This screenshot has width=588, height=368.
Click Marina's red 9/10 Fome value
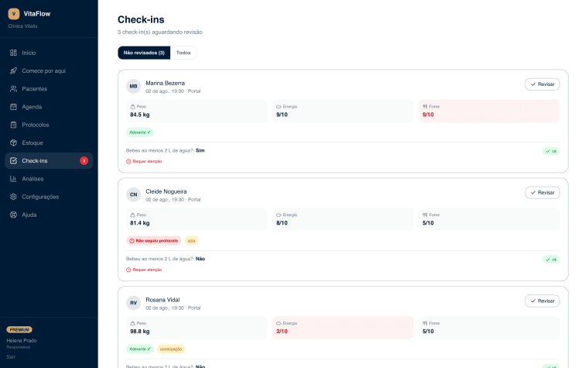click(x=429, y=115)
